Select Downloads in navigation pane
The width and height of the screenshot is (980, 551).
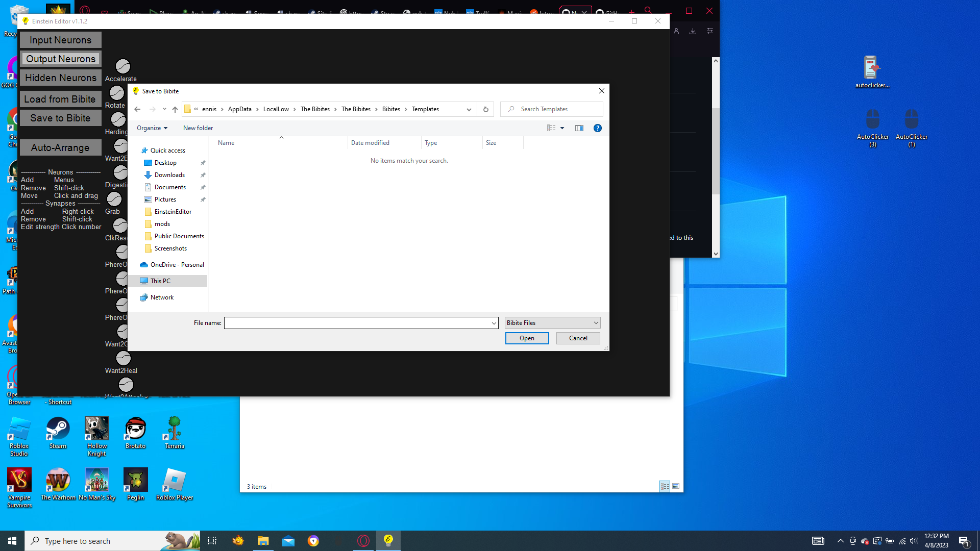(x=169, y=175)
